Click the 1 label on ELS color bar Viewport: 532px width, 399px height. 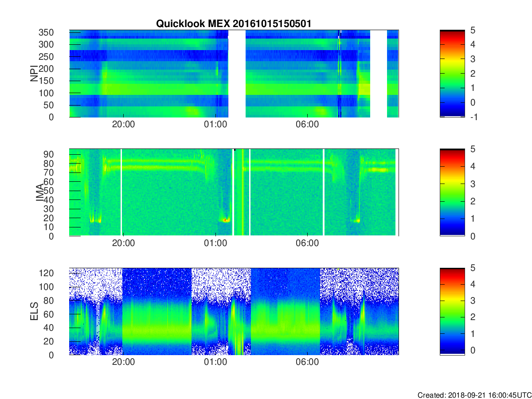click(473, 333)
